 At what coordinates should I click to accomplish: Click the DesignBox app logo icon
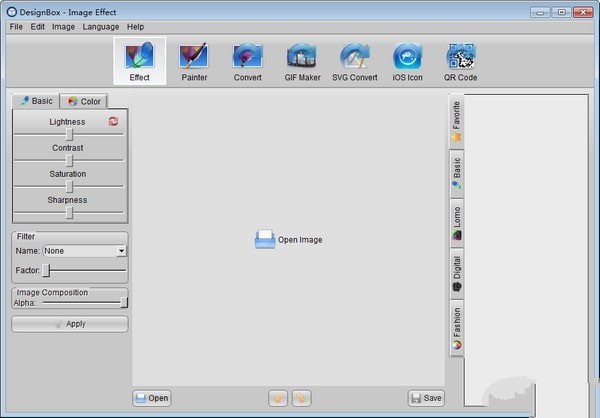(12, 12)
